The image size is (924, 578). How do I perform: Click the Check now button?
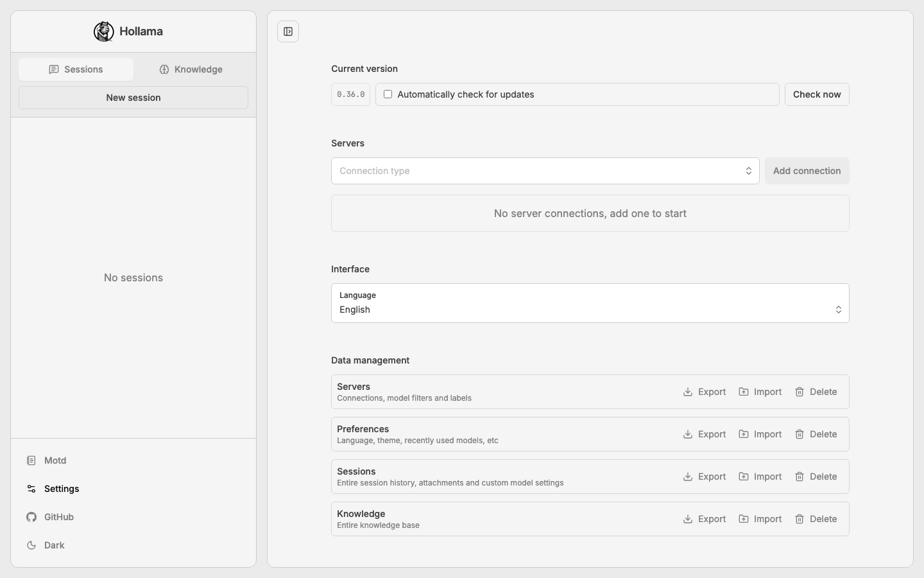coord(817,94)
